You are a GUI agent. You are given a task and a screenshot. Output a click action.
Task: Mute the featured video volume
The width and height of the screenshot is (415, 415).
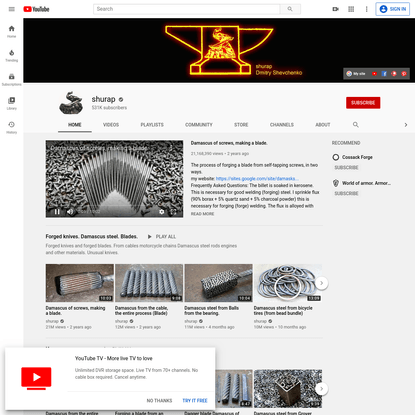click(70, 212)
